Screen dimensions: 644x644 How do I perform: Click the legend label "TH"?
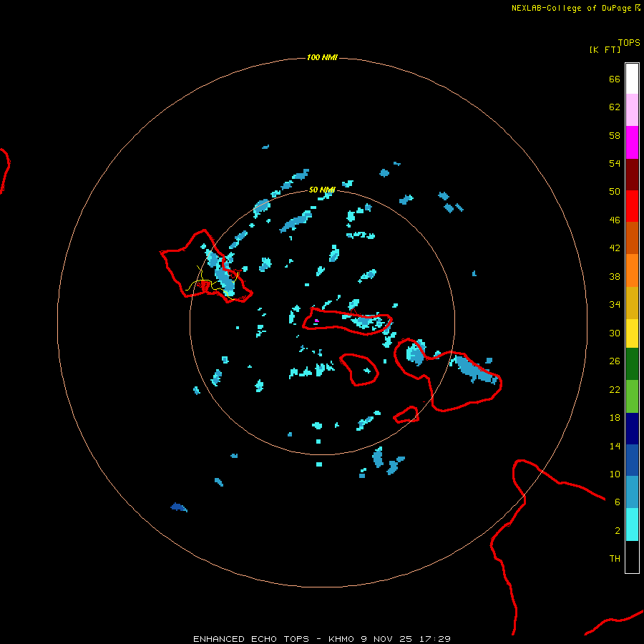click(615, 559)
